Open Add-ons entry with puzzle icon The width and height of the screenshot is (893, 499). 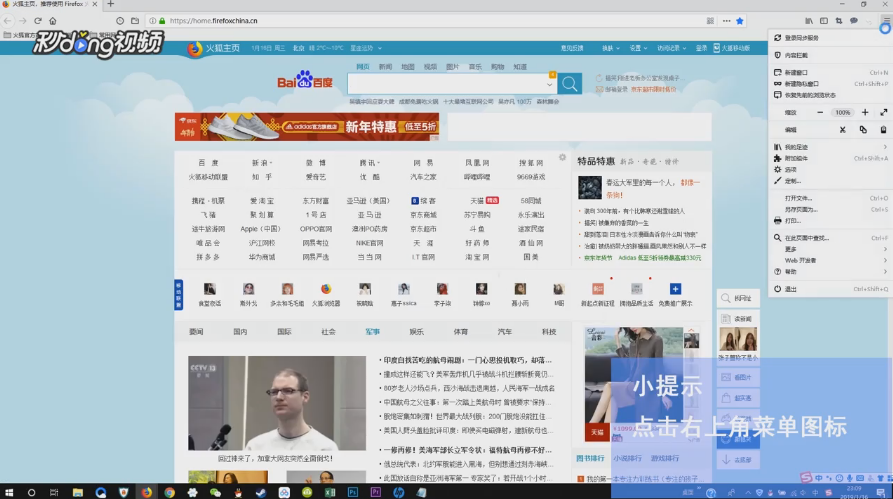(x=831, y=158)
